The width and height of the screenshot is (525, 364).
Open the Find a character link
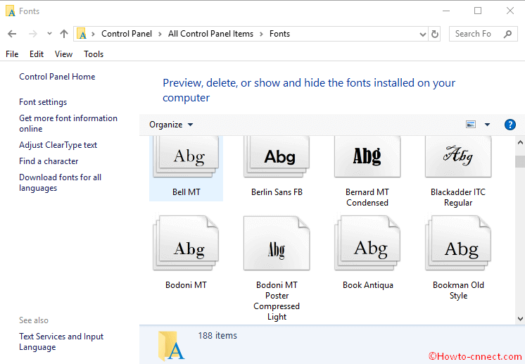[x=49, y=161]
